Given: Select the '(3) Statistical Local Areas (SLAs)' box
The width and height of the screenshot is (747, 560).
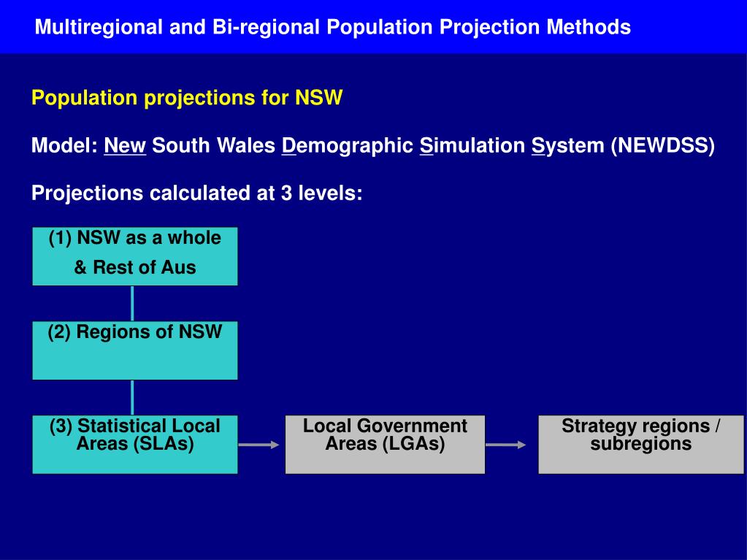Looking at the screenshot, I should coord(135,445).
